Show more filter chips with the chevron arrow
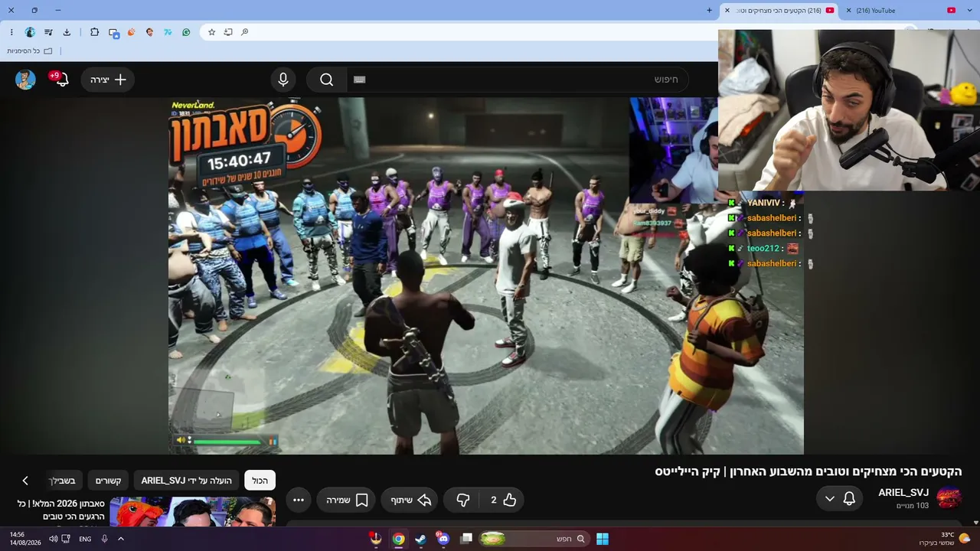Viewport: 980px width, 551px height. tap(25, 481)
